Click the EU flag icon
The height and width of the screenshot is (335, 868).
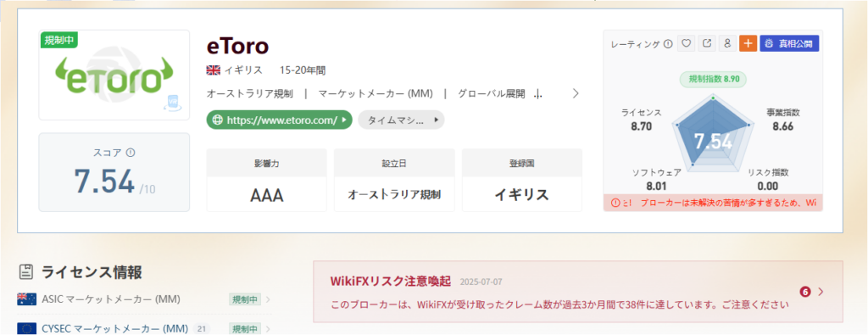coord(26,328)
